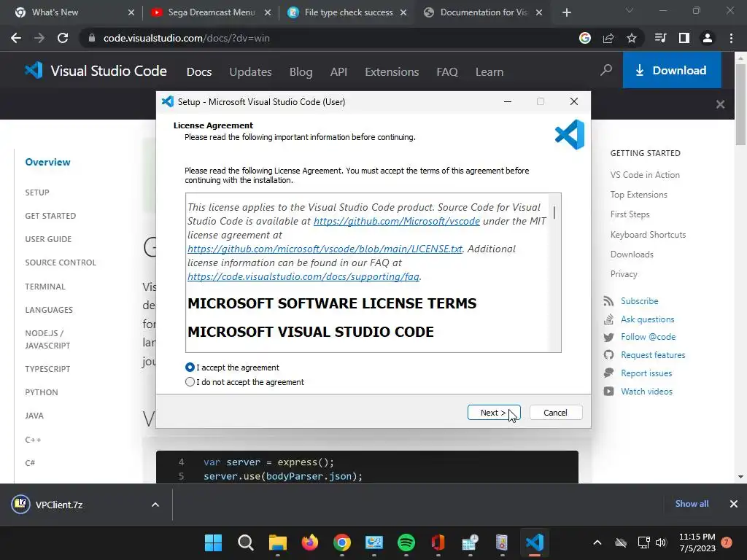Click the Report issues chat icon
This screenshot has height=560, width=747.
608,373
